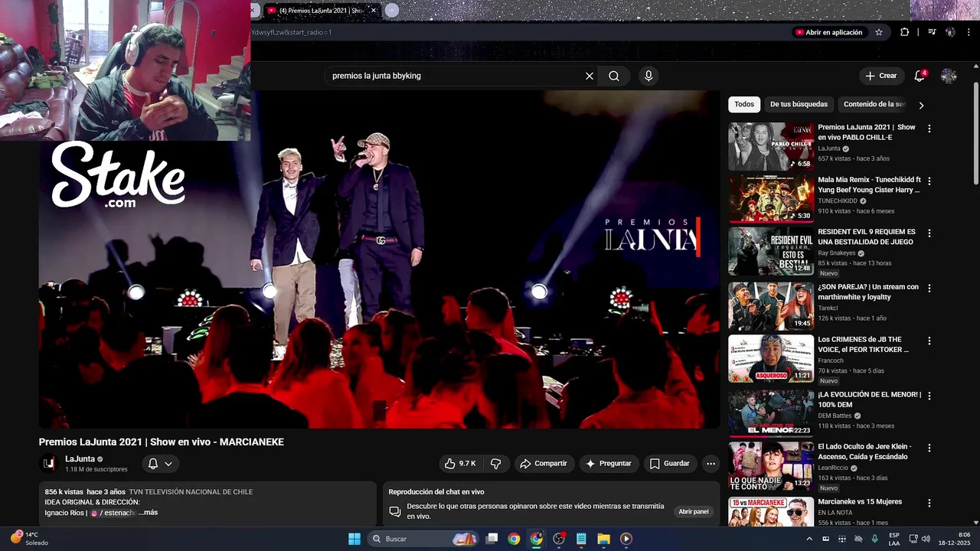980x551 pixels.
Task: Expand subscription notification bell dropdown
Action: pyautogui.click(x=160, y=464)
